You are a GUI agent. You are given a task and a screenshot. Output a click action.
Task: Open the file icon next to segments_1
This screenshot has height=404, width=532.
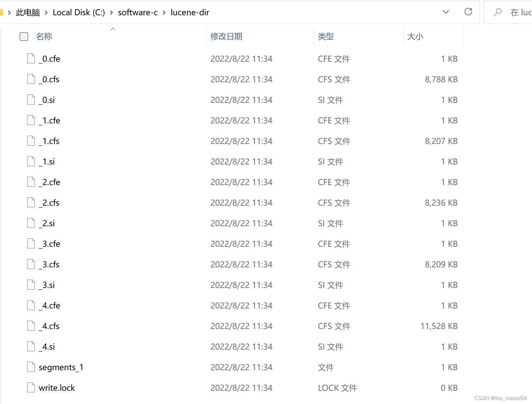click(30, 367)
